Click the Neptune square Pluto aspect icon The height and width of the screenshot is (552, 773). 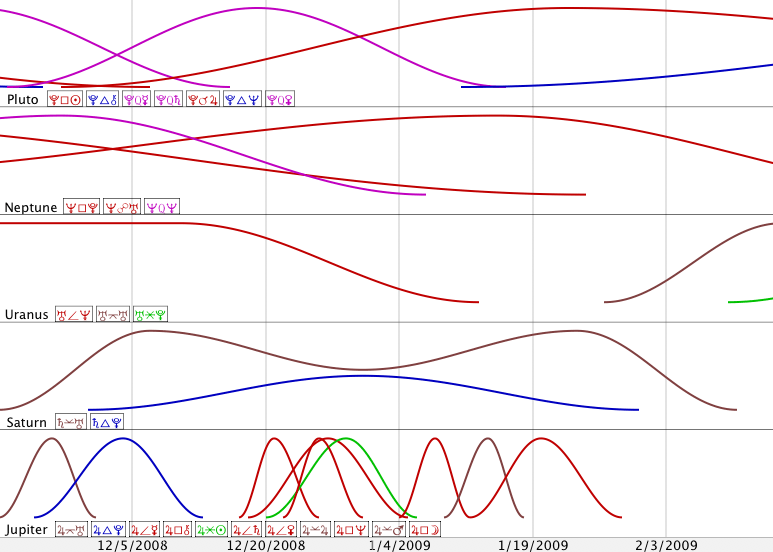pyautogui.click(x=80, y=207)
